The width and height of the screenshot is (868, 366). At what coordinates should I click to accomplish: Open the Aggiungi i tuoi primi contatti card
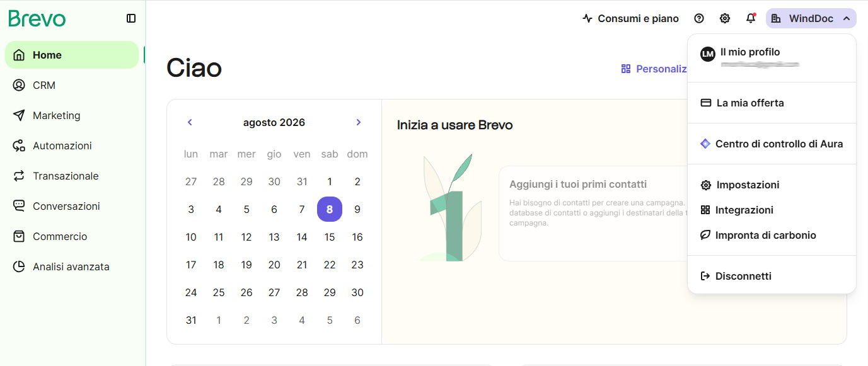pyautogui.click(x=593, y=214)
